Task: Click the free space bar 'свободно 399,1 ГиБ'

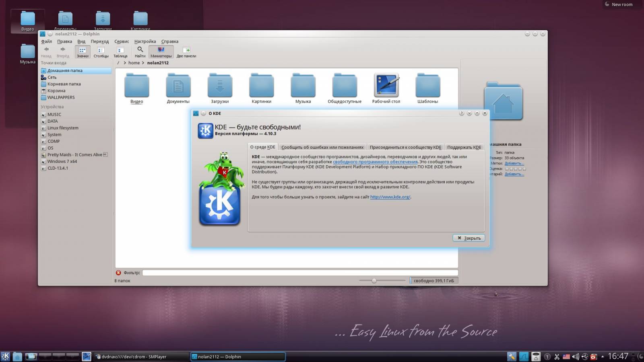Action: tap(434, 281)
